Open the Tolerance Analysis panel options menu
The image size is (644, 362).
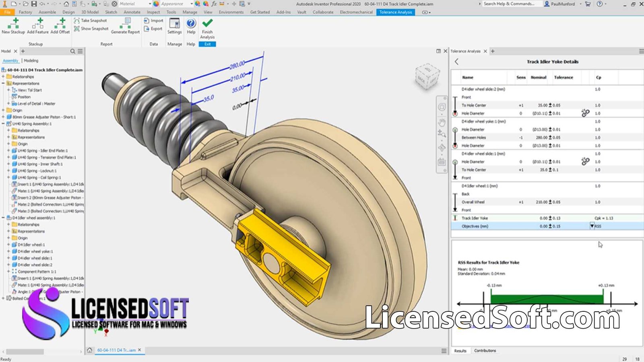coord(641,51)
